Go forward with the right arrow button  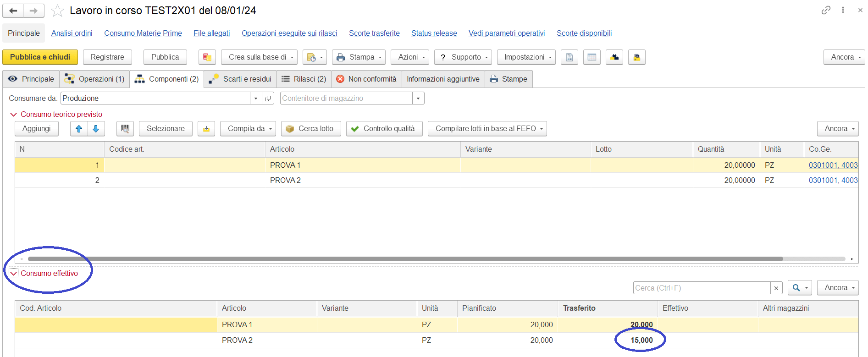(34, 11)
